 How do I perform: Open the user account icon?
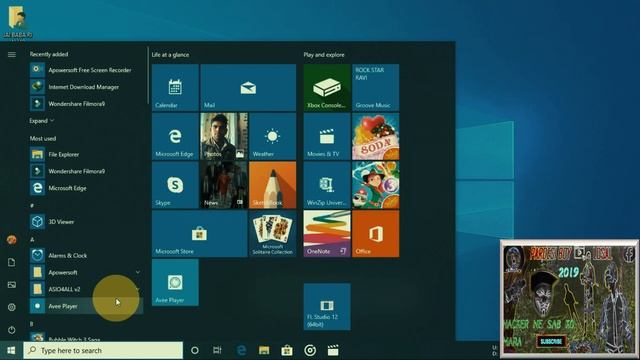(11, 240)
